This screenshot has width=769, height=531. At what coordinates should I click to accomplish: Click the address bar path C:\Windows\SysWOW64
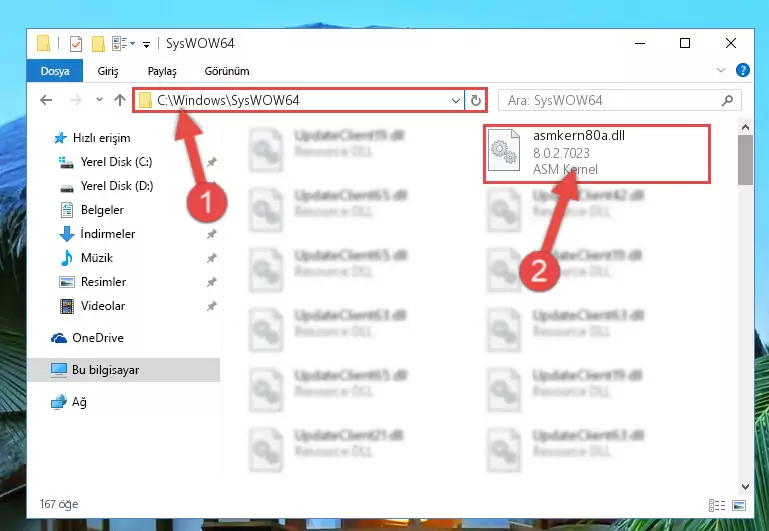[x=228, y=100]
